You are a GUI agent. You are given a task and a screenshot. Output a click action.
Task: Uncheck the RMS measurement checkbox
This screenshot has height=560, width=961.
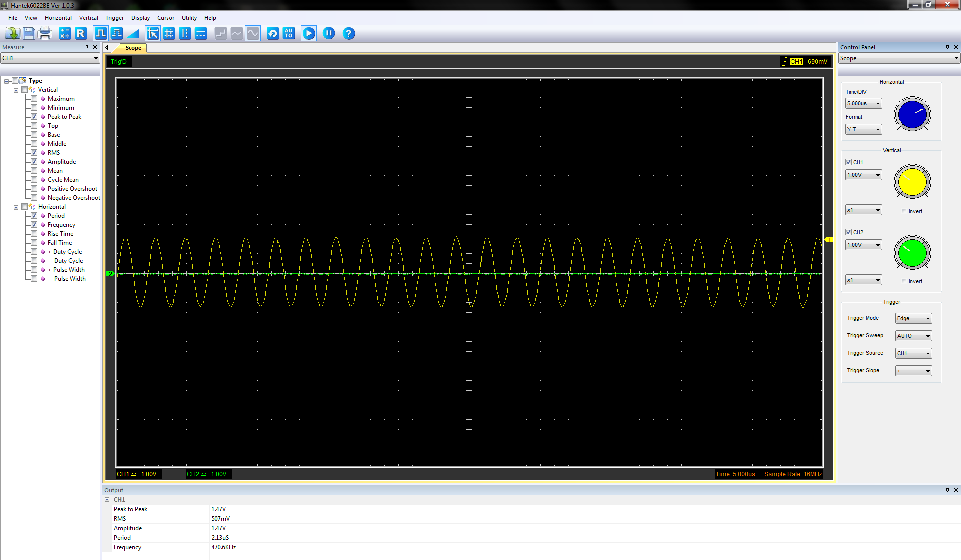[34, 153]
